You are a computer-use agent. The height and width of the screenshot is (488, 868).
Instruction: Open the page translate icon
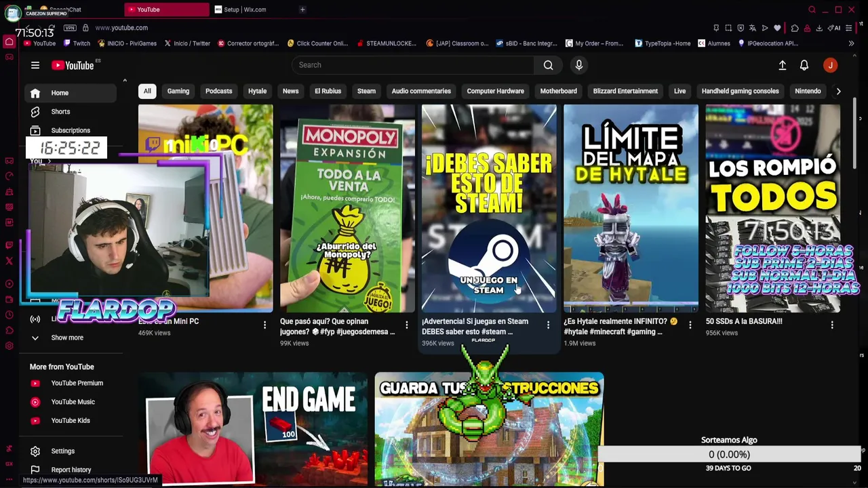tap(753, 28)
